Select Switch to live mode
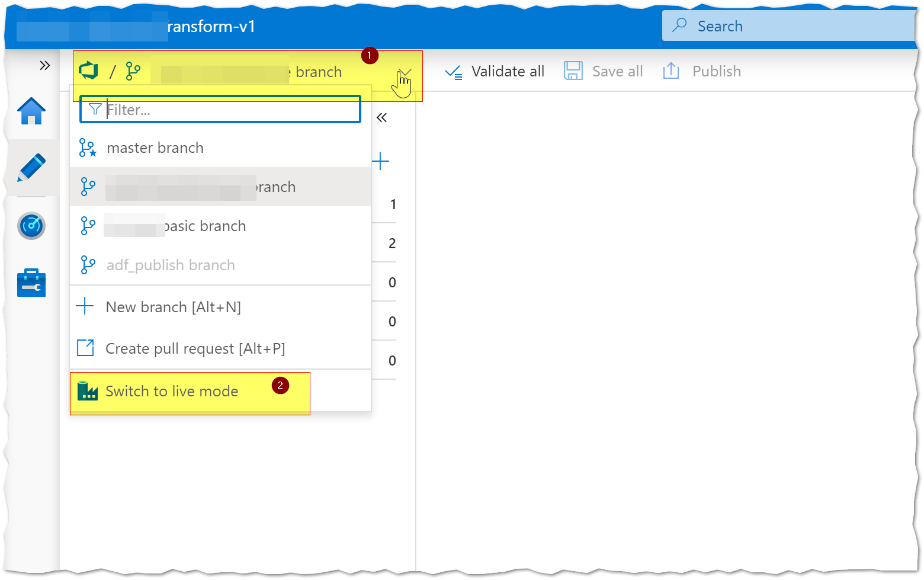This screenshot has height=580, width=924. tap(171, 391)
